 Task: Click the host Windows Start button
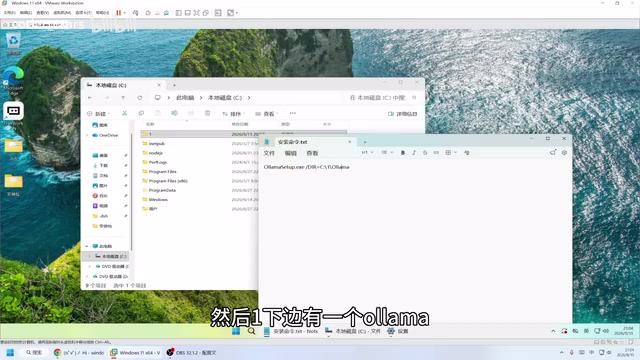[x=10, y=352]
